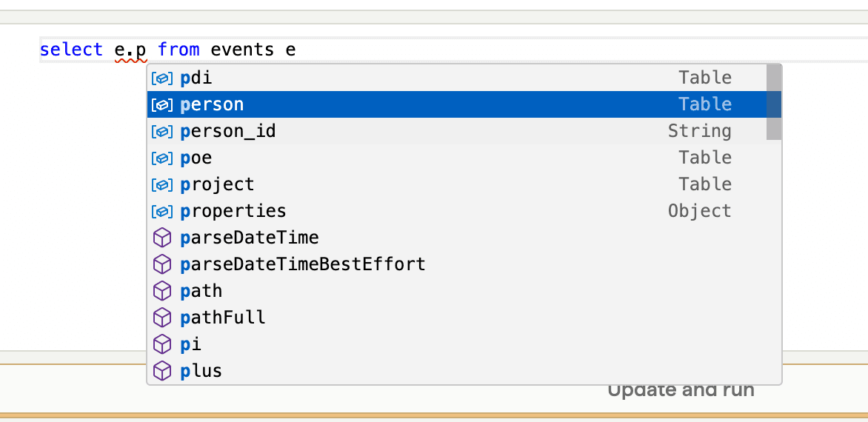Choose the project suggestion
868x422 pixels.
[x=457, y=184]
